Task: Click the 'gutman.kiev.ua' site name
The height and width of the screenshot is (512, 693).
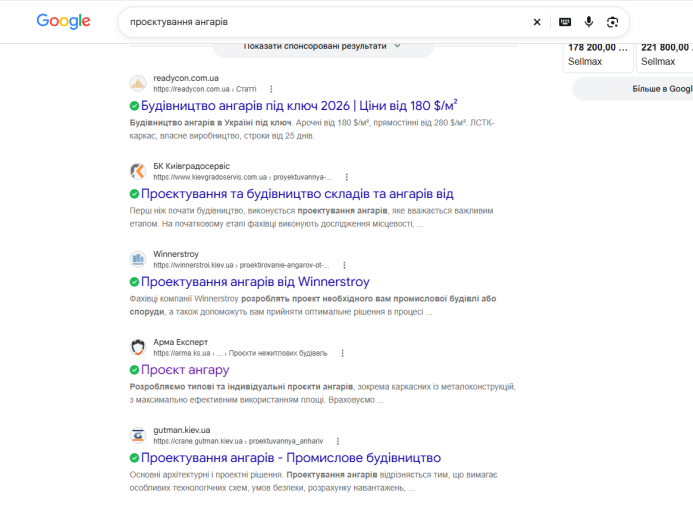Action: (x=182, y=430)
